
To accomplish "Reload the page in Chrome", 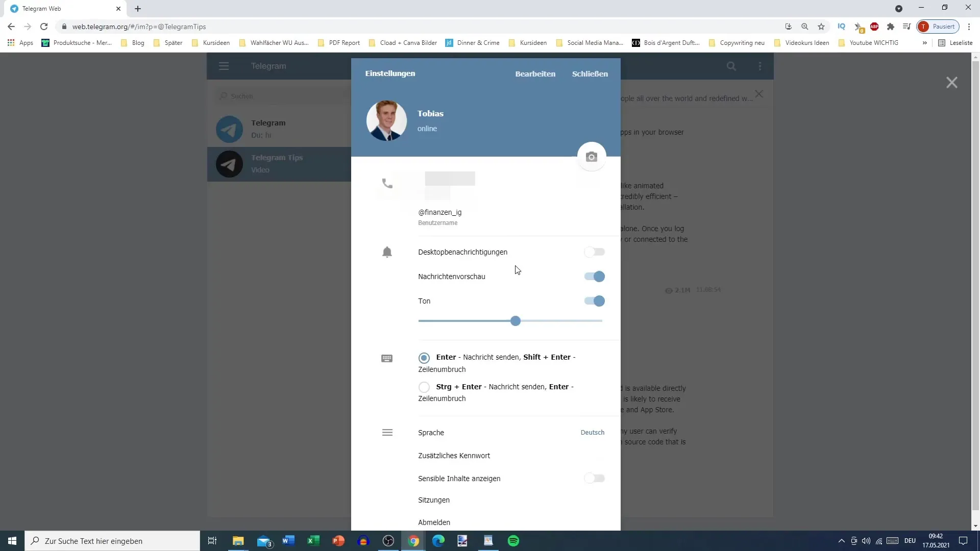I will (x=44, y=27).
